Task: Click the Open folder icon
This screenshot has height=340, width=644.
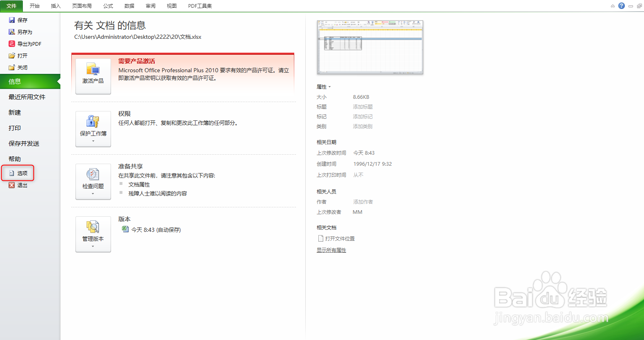Action: pos(12,56)
